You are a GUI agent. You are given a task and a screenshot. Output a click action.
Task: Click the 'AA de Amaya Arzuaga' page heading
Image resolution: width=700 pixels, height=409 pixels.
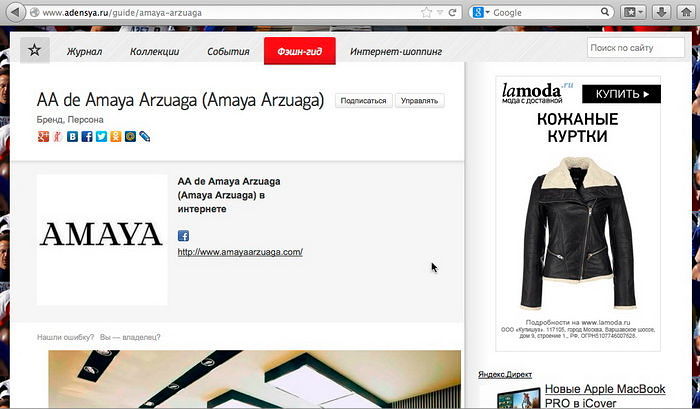180,100
